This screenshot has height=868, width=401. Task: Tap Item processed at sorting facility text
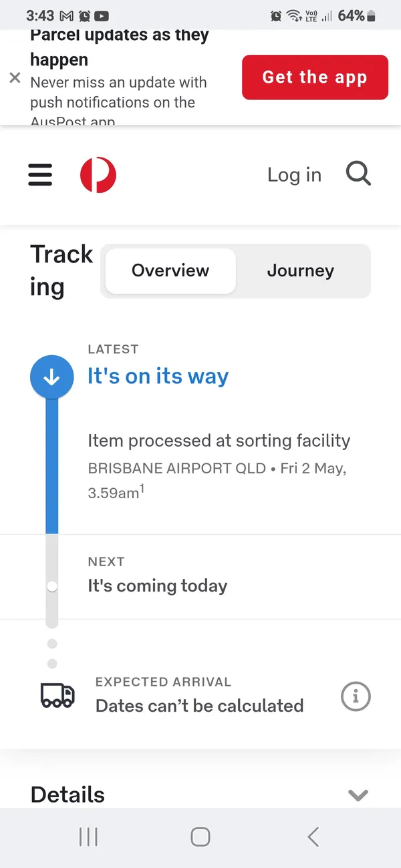219,441
